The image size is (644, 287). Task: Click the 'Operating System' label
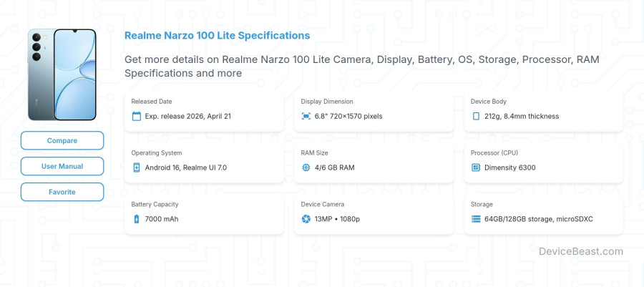click(157, 152)
